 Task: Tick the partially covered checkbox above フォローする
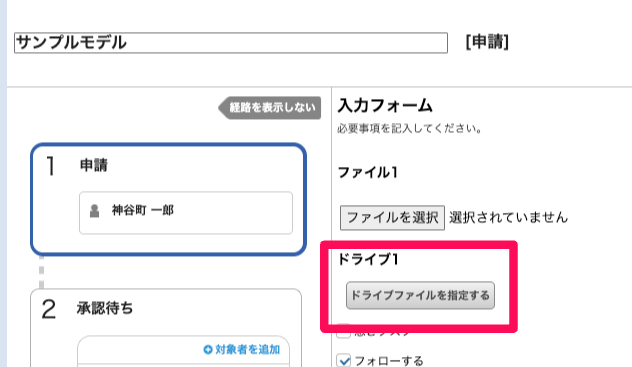[343, 331]
